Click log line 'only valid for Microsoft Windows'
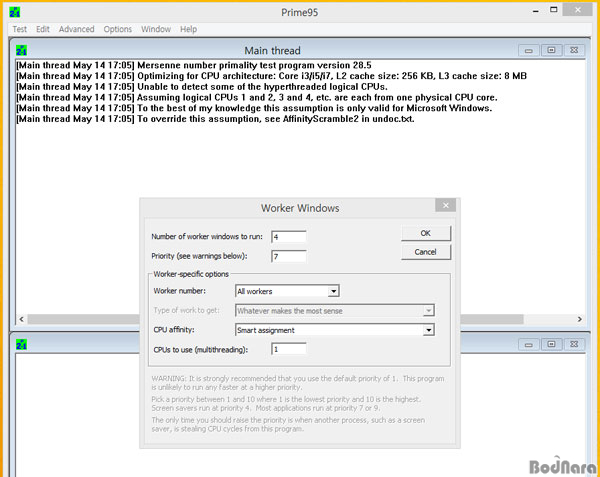 (x=254, y=108)
